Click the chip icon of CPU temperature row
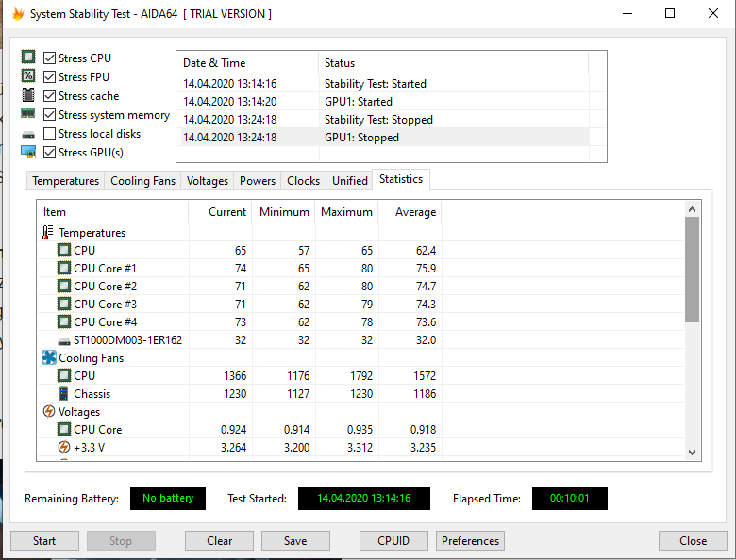The image size is (736, 560). click(x=64, y=250)
